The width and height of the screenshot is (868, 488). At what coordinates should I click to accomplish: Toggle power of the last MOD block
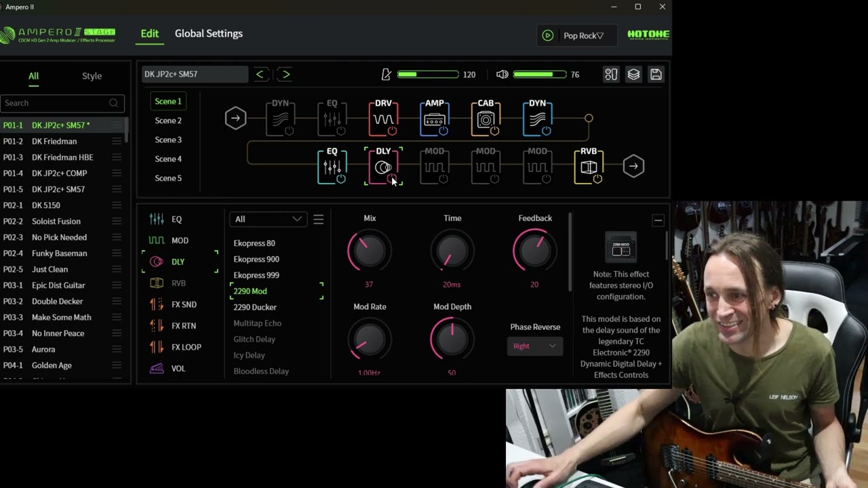[546, 179]
